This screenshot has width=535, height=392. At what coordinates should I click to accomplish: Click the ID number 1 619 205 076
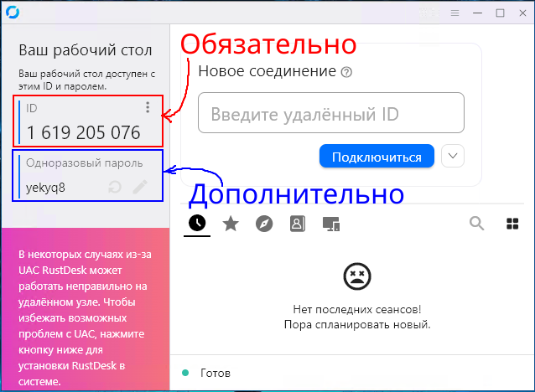click(83, 132)
